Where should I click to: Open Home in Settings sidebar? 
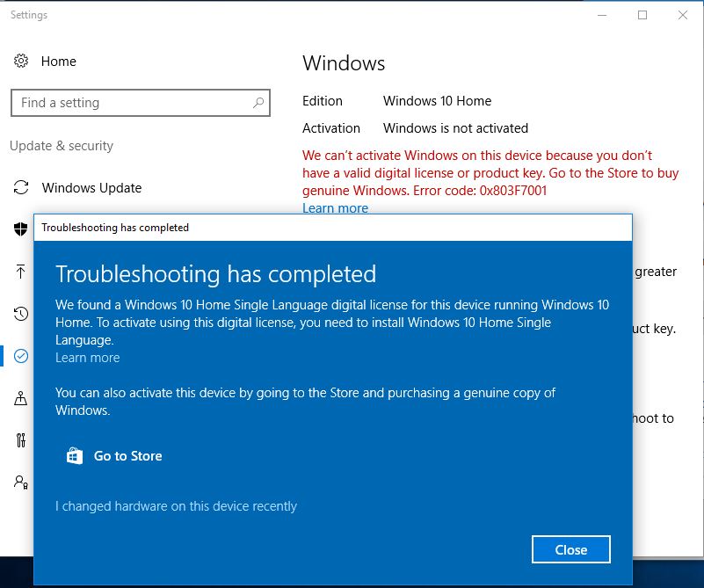click(x=58, y=61)
